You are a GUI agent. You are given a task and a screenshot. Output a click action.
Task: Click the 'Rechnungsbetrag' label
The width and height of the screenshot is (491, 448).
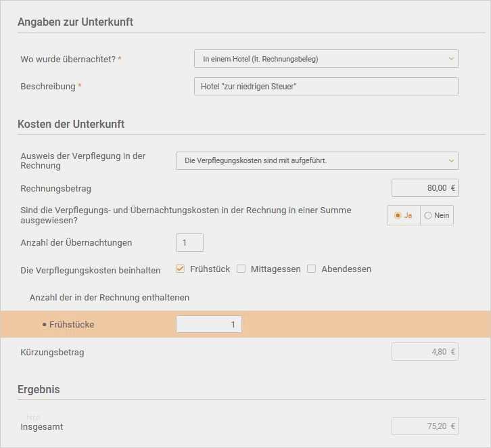(55, 188)
